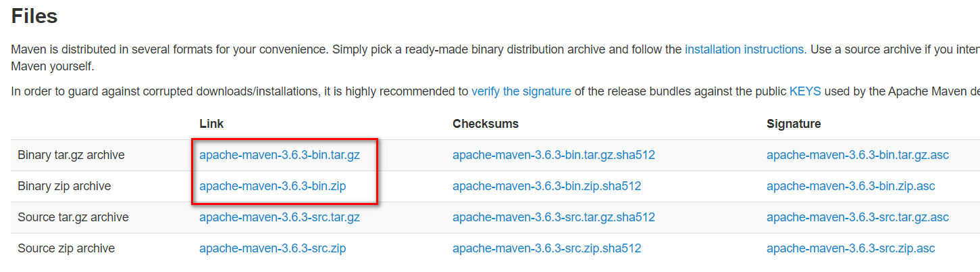The height and width of the screenshot is (272, 980).
Task: Click the Link column header
Action: (x=211, y=124)
